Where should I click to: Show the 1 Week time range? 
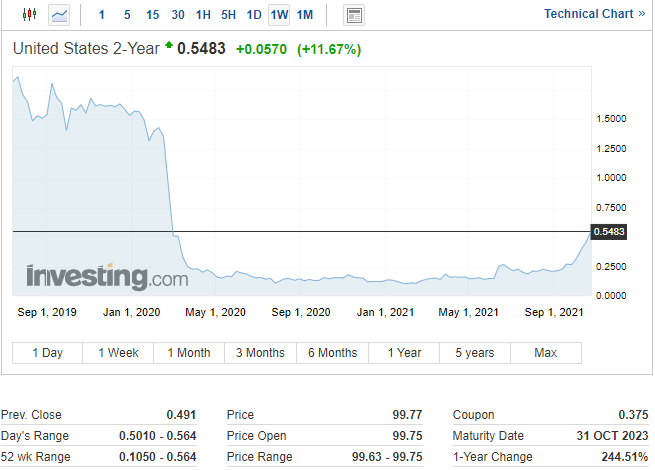click(x=118, y=353)
